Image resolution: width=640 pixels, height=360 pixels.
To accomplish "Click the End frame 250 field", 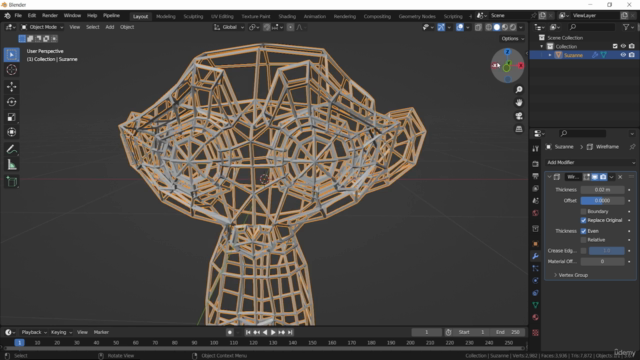I will pyautogui.click(x=509, y=332).
